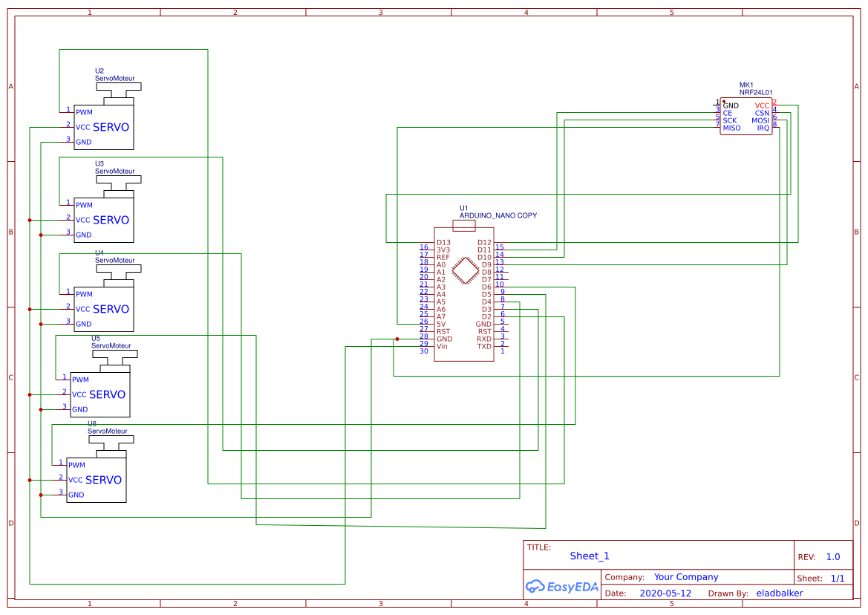Select the date 2020-05-12 in title block
The image size is (868, 615).
(663, 593)
